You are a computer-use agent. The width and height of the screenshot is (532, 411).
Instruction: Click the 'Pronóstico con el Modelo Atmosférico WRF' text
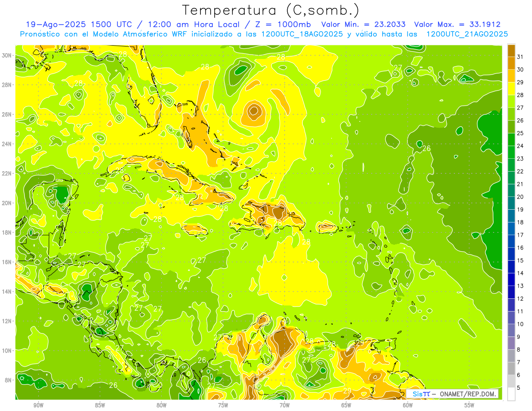click(104, 34)
